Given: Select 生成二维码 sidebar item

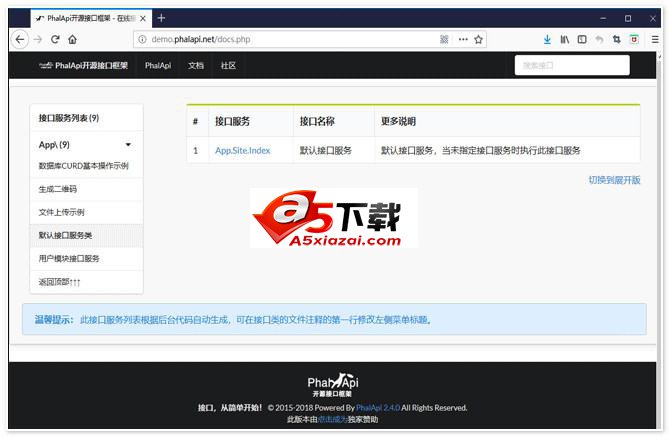Looking at the screenshot, I should click(87, 189).
